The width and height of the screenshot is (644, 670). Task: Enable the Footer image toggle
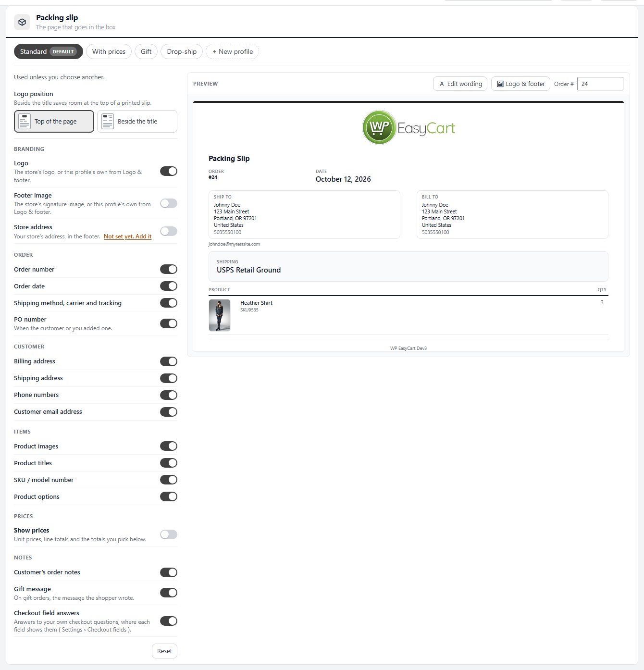pyautogui.click(x=169, y=203)
